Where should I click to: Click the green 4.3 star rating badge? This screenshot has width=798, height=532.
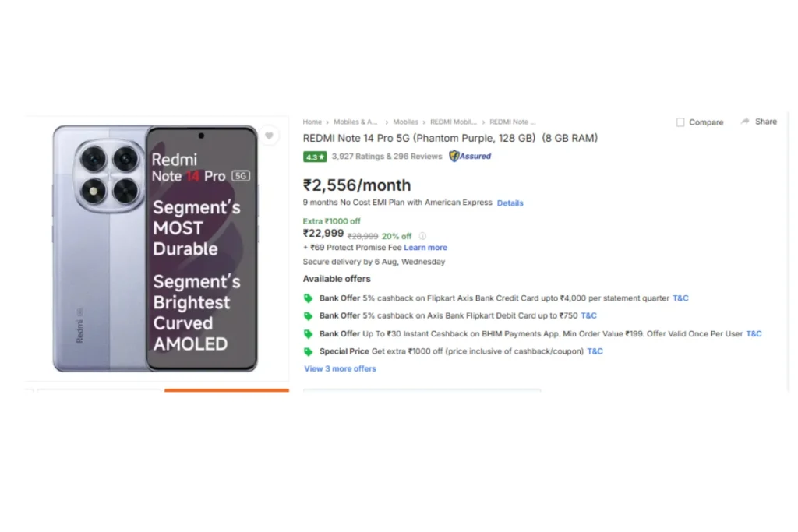pos(315,157)
